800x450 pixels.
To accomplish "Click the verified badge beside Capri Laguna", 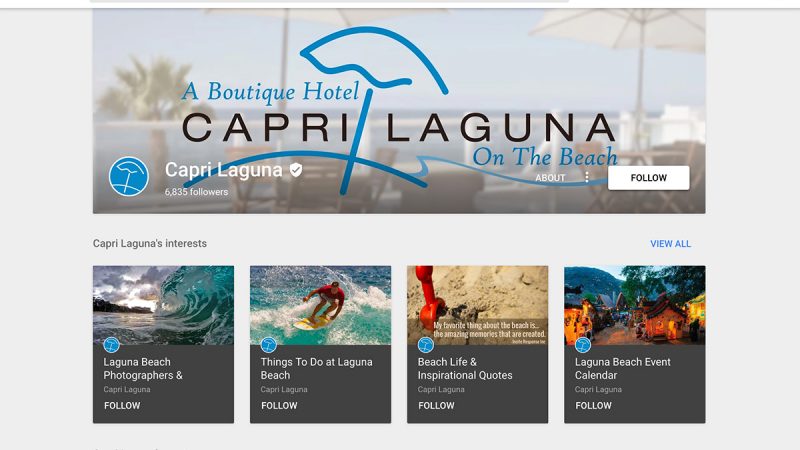I will pos(296,170).
